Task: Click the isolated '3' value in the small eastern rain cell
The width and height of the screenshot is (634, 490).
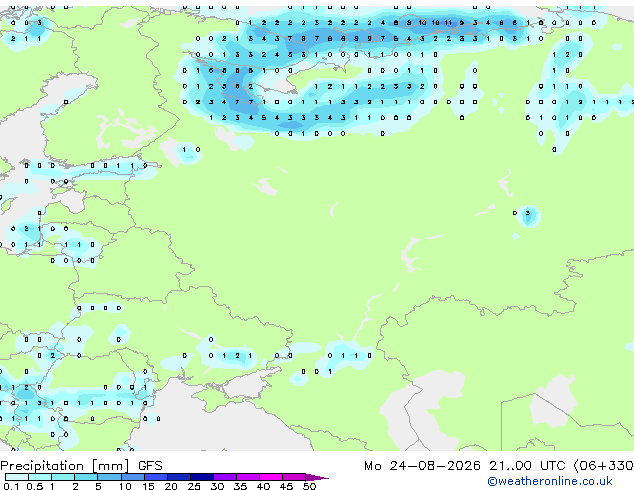Action: click(x=527, y=213)
